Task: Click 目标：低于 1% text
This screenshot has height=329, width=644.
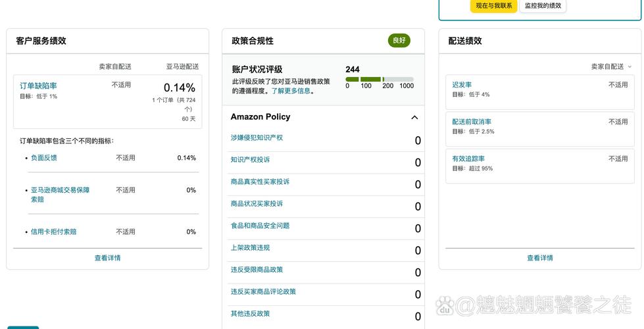Action: (39, 97)
